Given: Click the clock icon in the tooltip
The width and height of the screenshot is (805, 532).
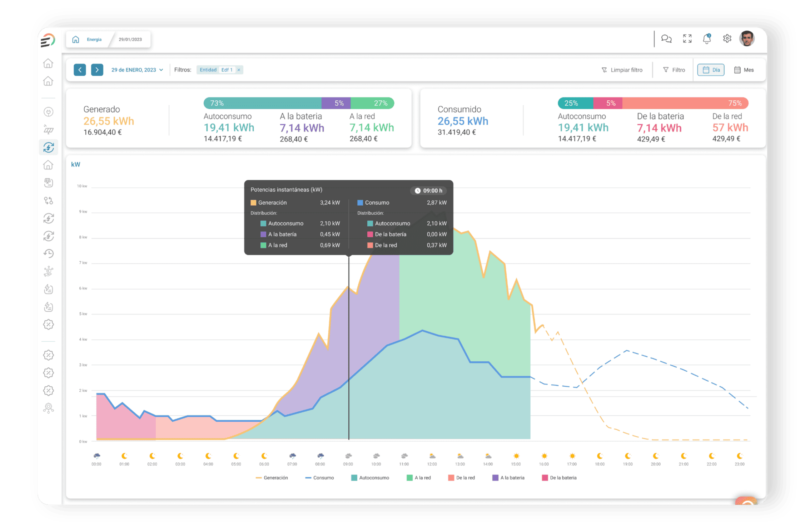Looking at the screenshot, I should pos(417,191).
